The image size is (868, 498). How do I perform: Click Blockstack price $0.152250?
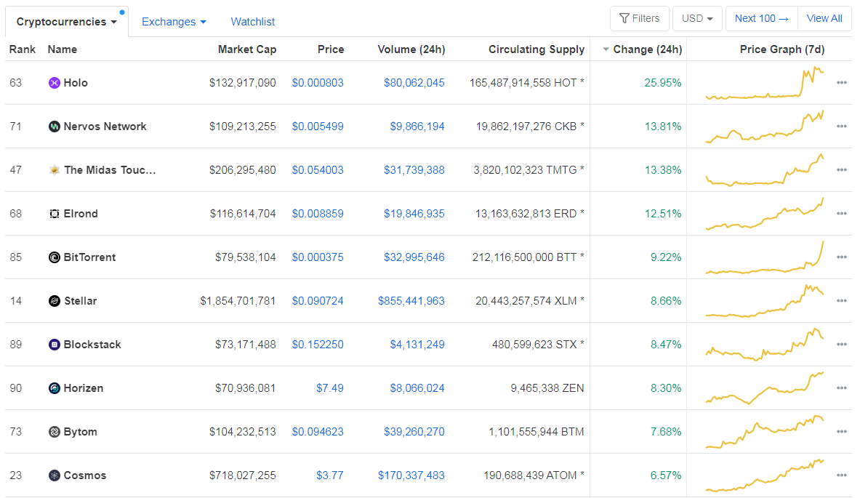point(318,345)
